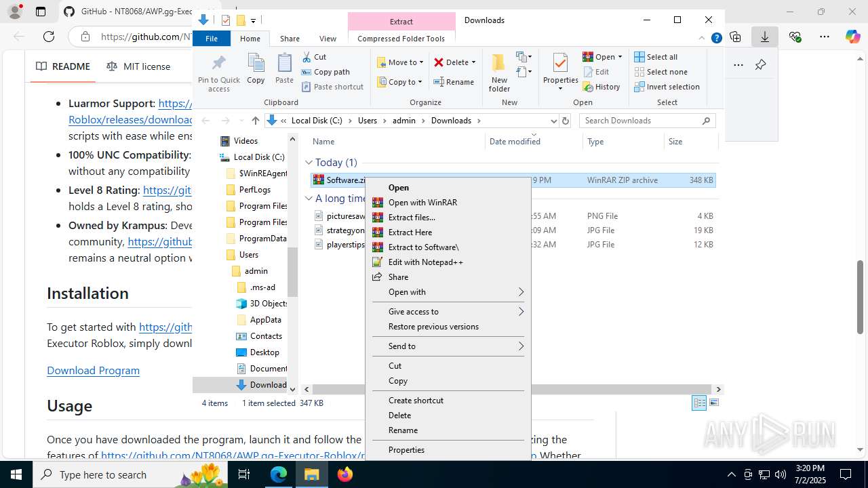Click the Explorer Help question icon
This screenshot has height=488, width=868.
[716, 38]
